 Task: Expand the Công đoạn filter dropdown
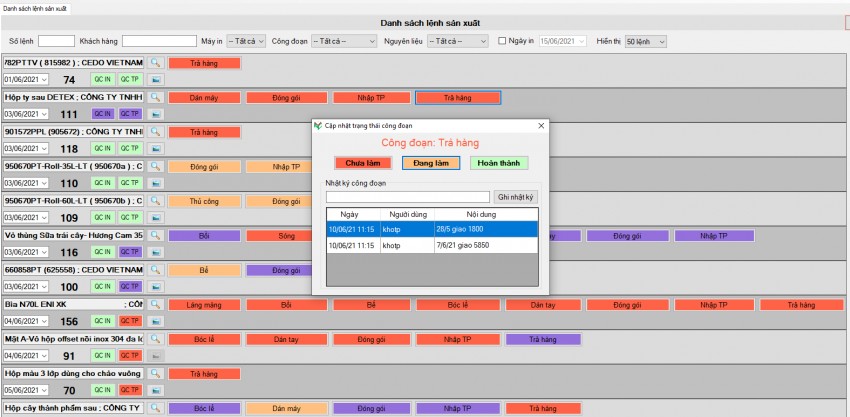click(x=343, y=41)
